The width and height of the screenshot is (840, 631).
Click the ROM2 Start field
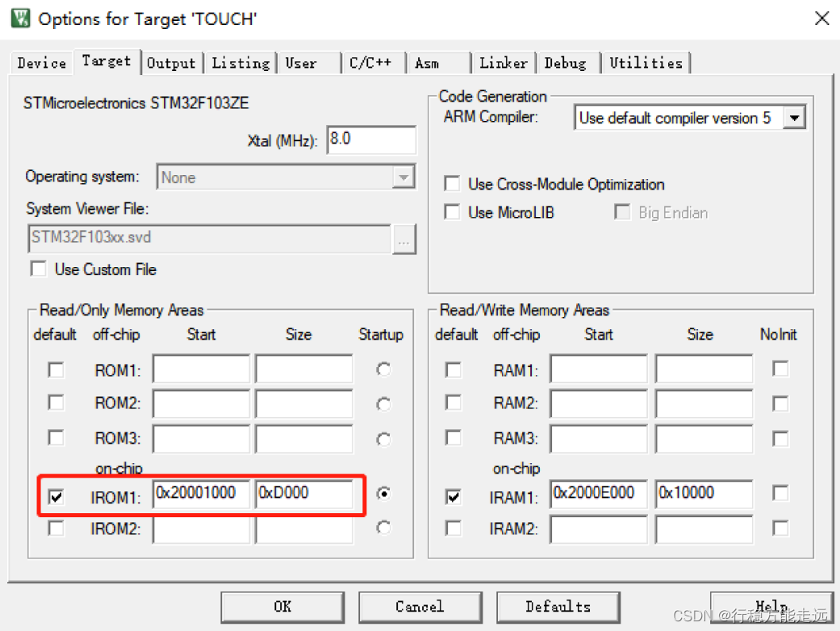[x=201, y=403]
